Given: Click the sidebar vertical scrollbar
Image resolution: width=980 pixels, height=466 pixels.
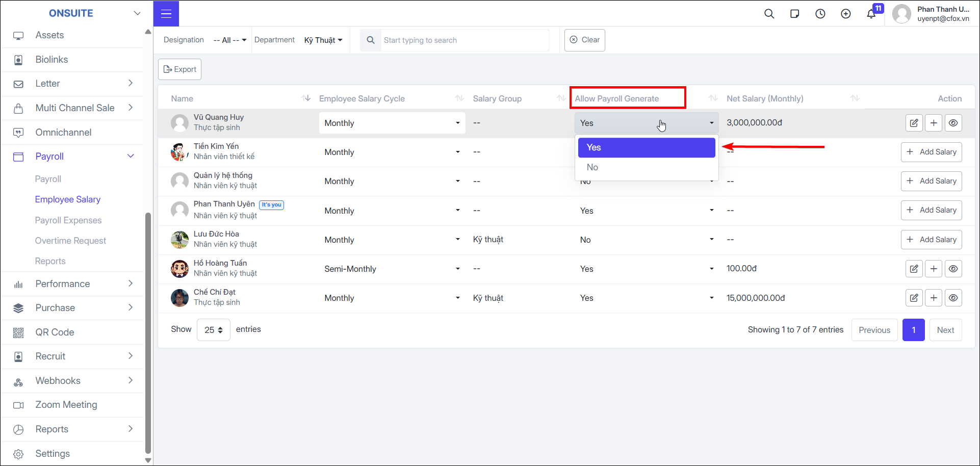Looking at the screenshot, I should (x=148, y=332).
